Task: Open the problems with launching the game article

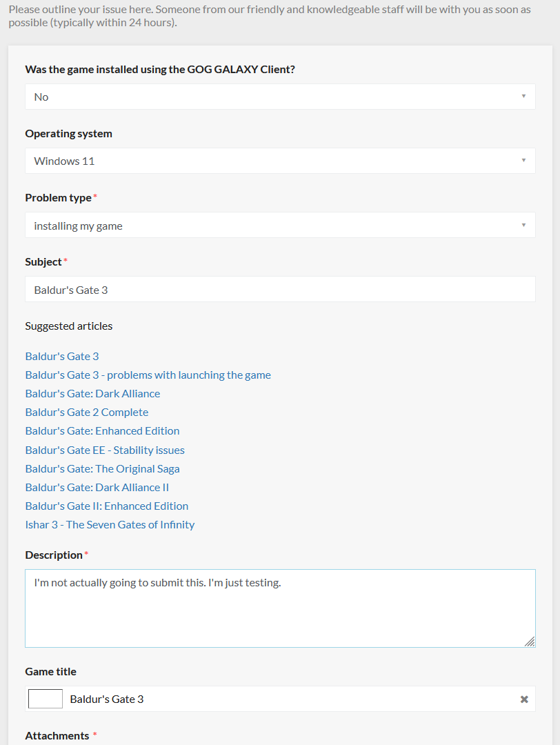Action: click(x=148, y=375)
